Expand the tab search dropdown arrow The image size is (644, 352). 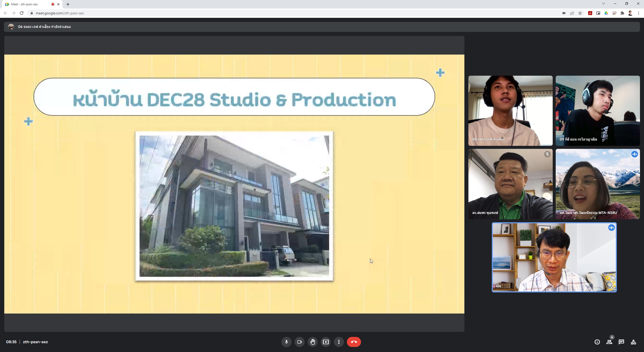point(603,4)
